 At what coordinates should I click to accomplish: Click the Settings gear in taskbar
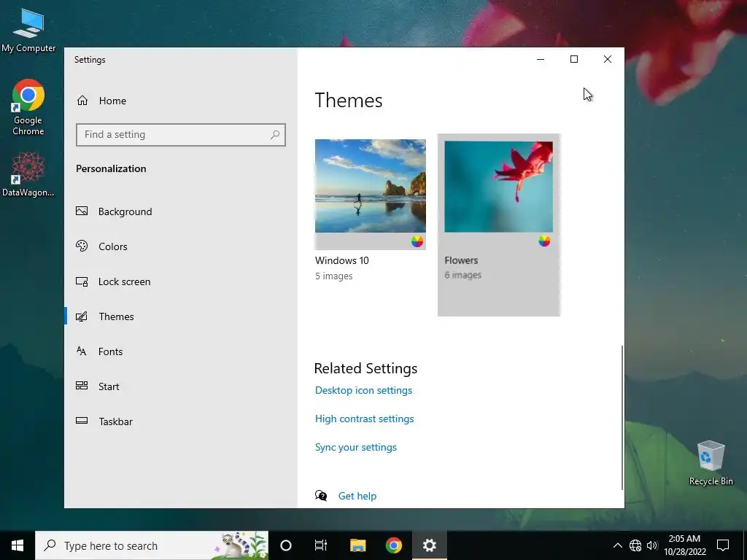pos(429,545)
